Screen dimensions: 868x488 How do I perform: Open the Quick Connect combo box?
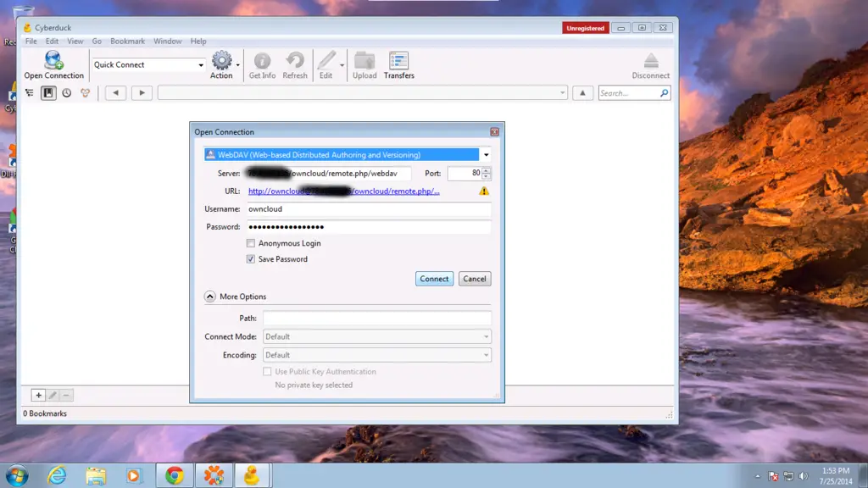(x=148, y=64)
